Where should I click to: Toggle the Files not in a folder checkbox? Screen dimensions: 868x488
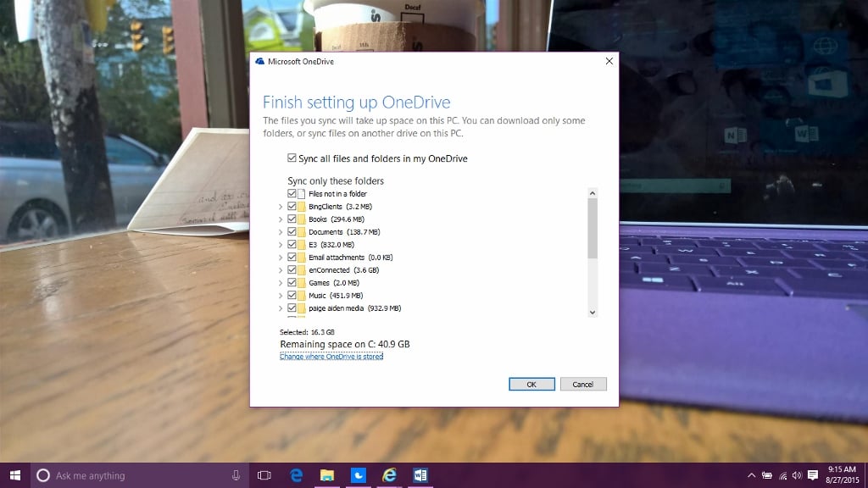coord(292,194)
